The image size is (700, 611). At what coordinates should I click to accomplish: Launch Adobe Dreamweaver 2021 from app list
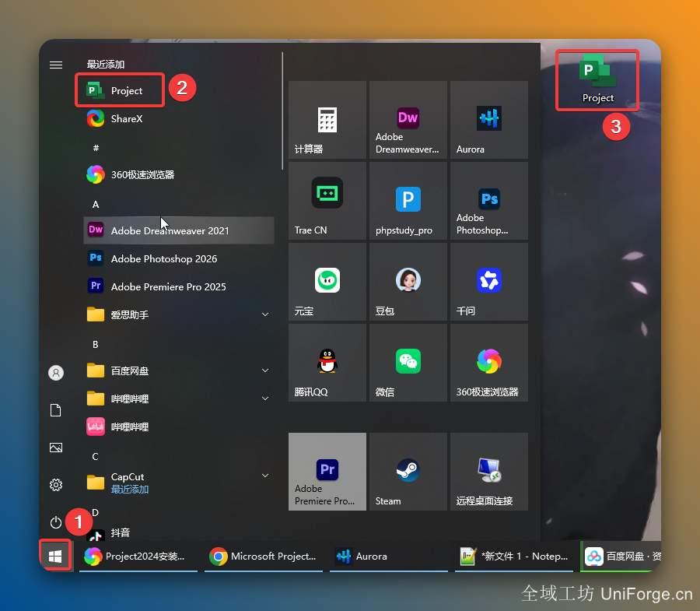coord(179,230)
